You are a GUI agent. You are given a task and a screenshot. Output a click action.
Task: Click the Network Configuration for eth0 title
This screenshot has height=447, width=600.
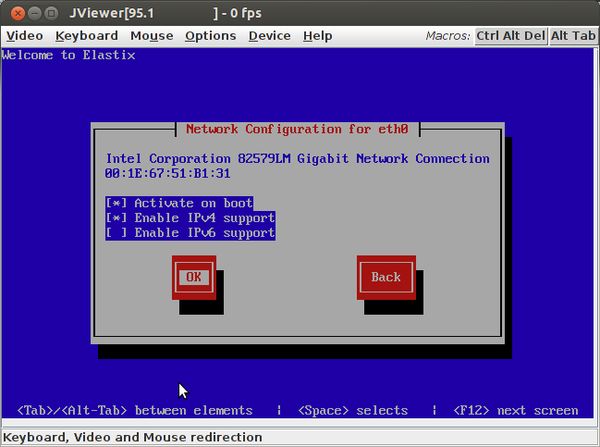coord(297,129)
